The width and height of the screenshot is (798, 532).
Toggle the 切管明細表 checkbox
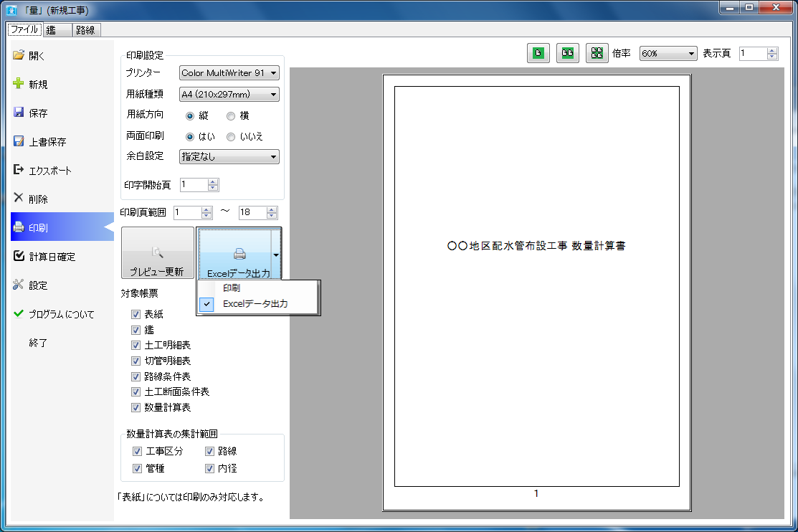coord(136,361)
